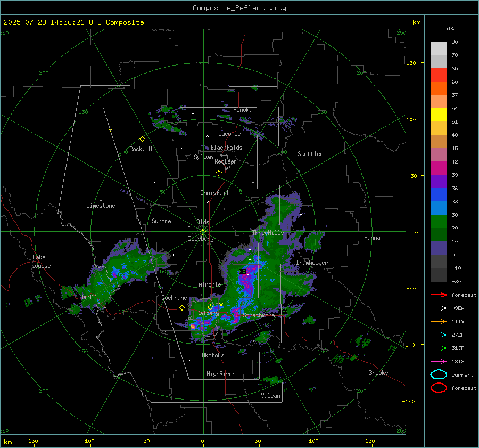Viewport: 479px width, 448px height.
Task: Select the cyan 27ZW arrow legend entry
Action: click(x=439, y=335)
